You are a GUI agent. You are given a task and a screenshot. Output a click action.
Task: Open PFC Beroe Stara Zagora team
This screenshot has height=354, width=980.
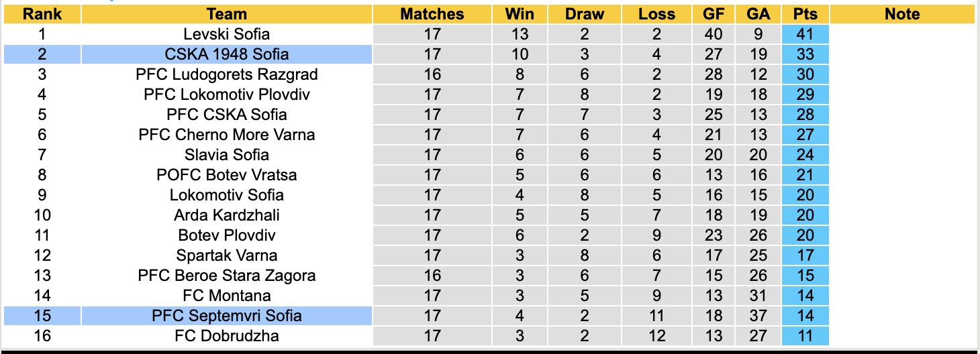[227, 276]
